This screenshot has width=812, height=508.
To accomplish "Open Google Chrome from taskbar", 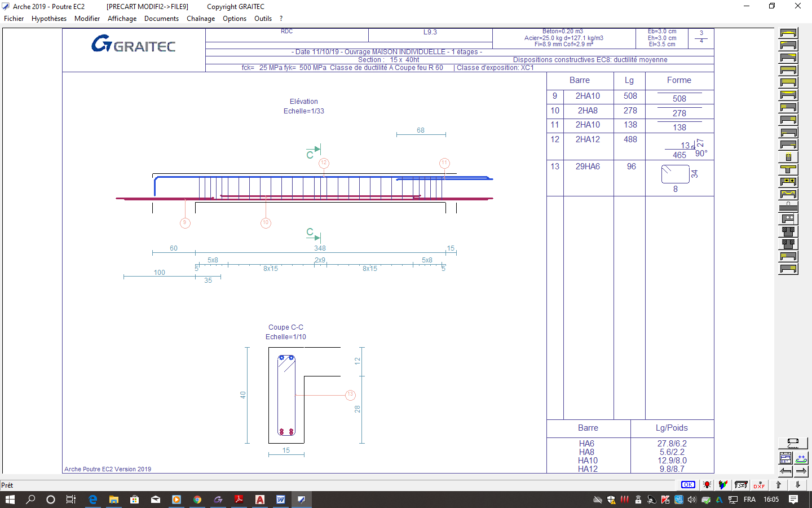I will [x=197, y=500].
